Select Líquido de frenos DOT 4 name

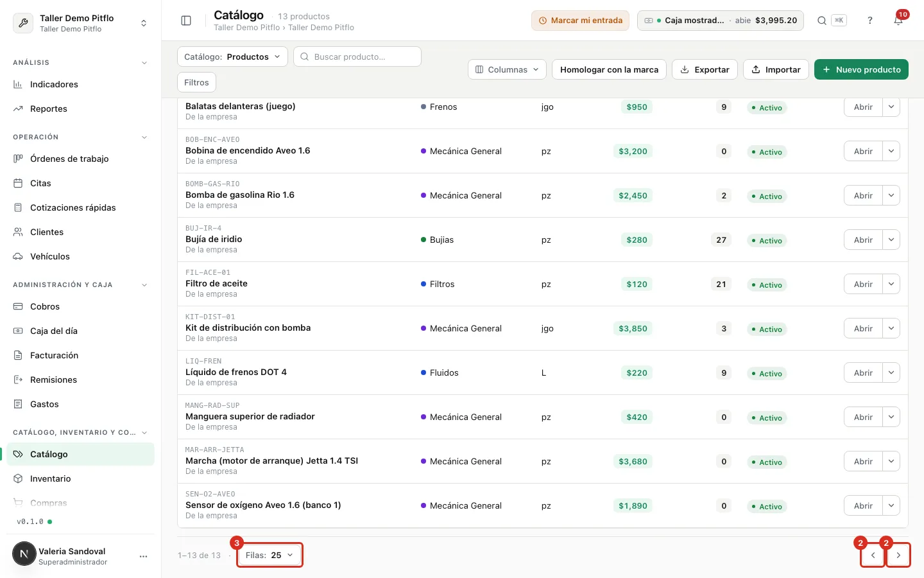coord(236,372)
